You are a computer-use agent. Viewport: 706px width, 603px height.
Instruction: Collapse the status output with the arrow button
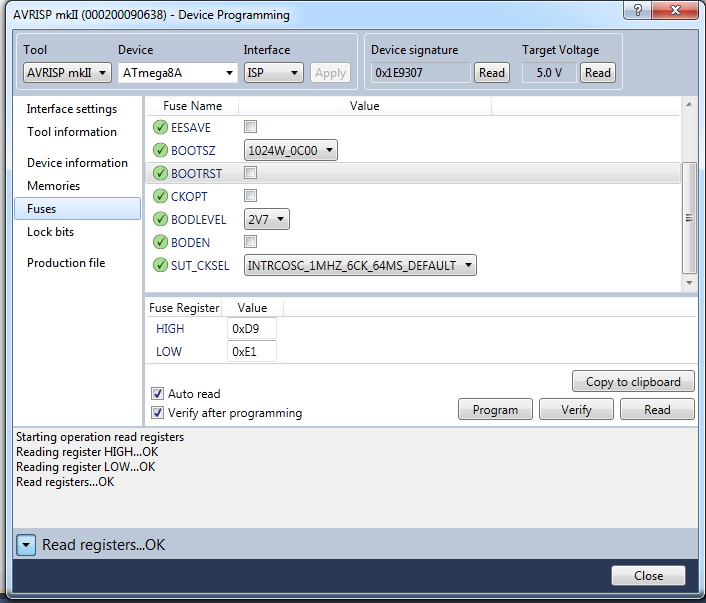pos(26,545)
